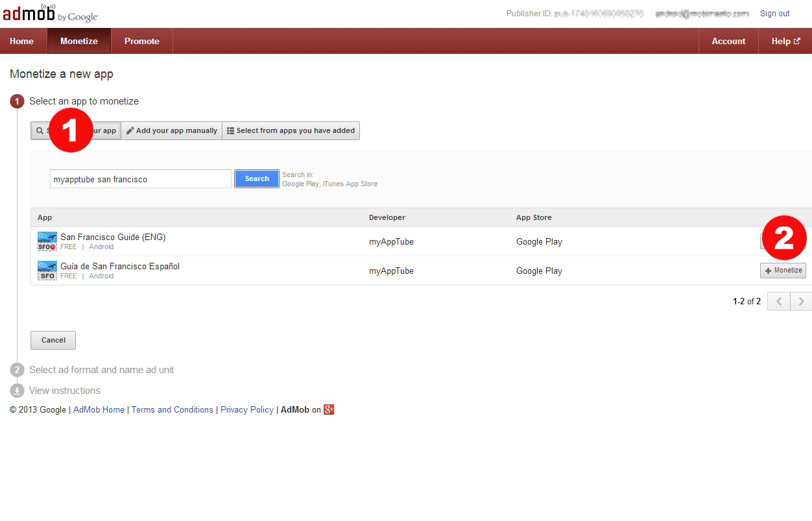Click Select an app to monetize heading
The image size is (812, 521).
84,101
